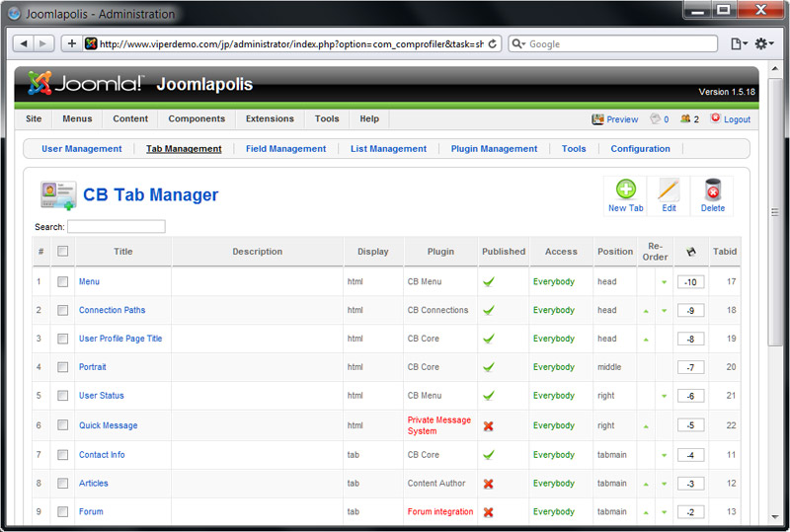Viewport: 790px width, 532px height.
Task: Select checkbox for User Profile Page Title
Action: 62,339
